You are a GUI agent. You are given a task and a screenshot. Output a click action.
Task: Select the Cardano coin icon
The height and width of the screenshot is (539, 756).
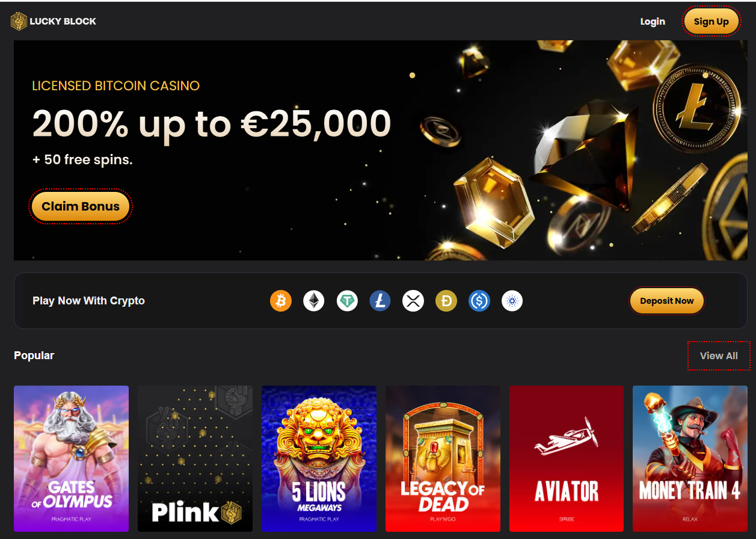[512, 300]
